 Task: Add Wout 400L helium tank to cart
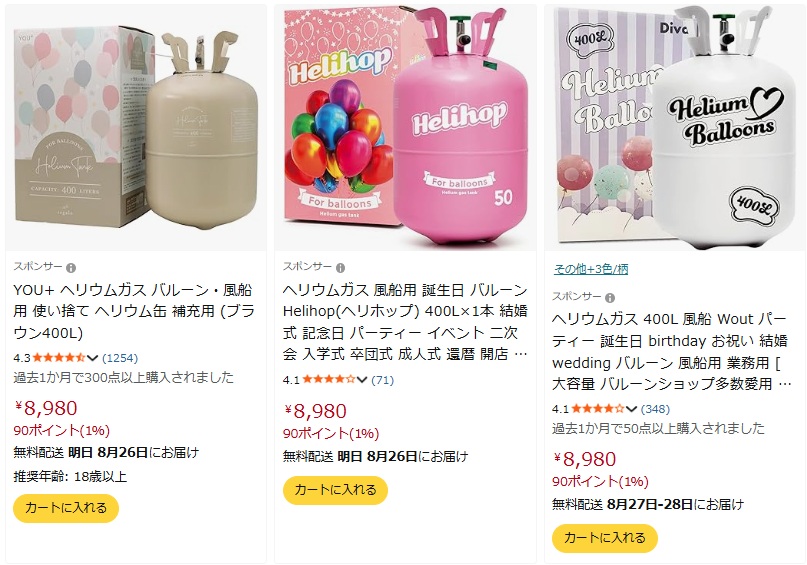pyautogui.click(x=605, y=538)
